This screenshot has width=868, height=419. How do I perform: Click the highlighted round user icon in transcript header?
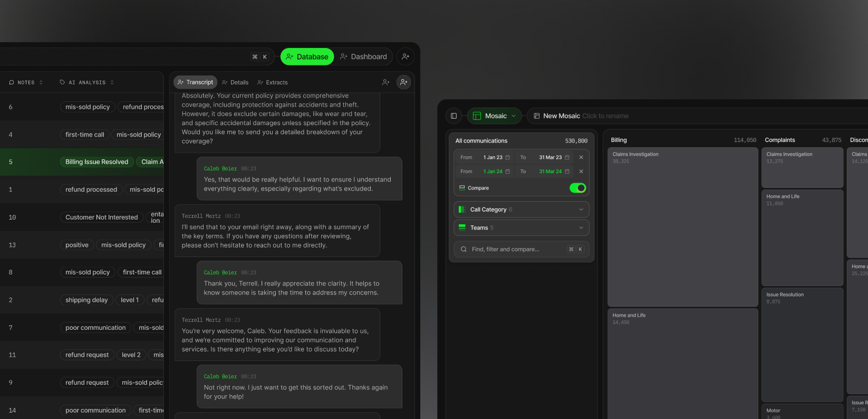point(403,82)
